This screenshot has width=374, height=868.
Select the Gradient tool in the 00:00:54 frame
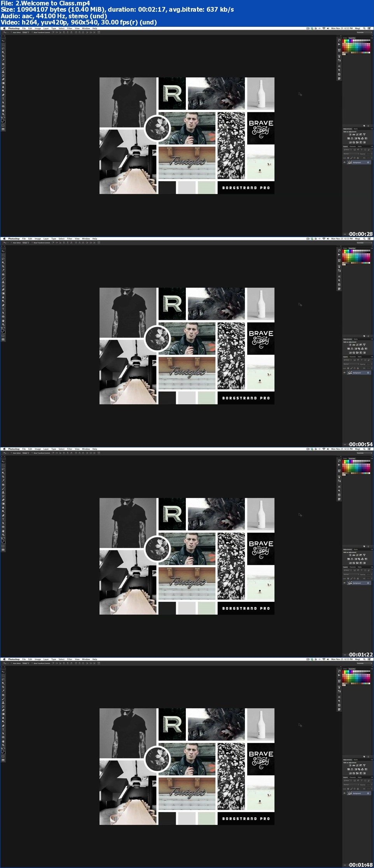point(3,293)
